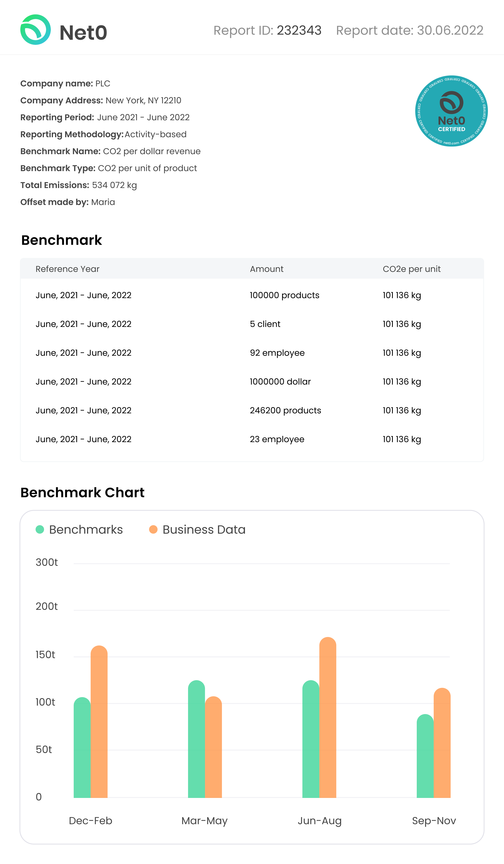The width and height of the screenshot is (504, 864).
Task: Click the 200t axis label
Action: coord(47,606)
